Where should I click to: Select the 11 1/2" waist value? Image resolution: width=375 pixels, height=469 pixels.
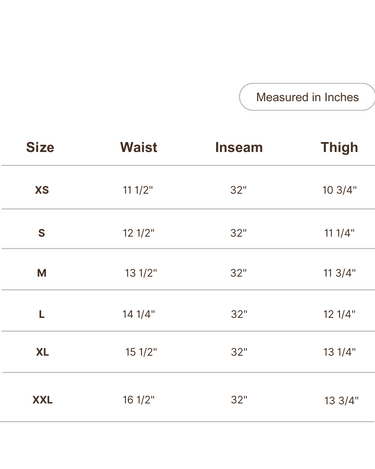pyautogui.click(x=138, y=190)
